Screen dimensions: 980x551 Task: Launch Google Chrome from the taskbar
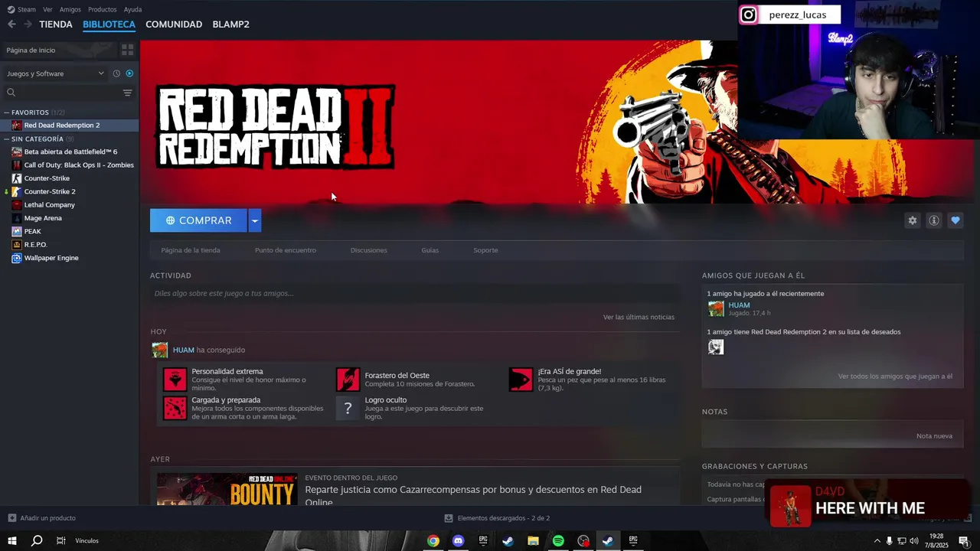click(x=433, y=541)
